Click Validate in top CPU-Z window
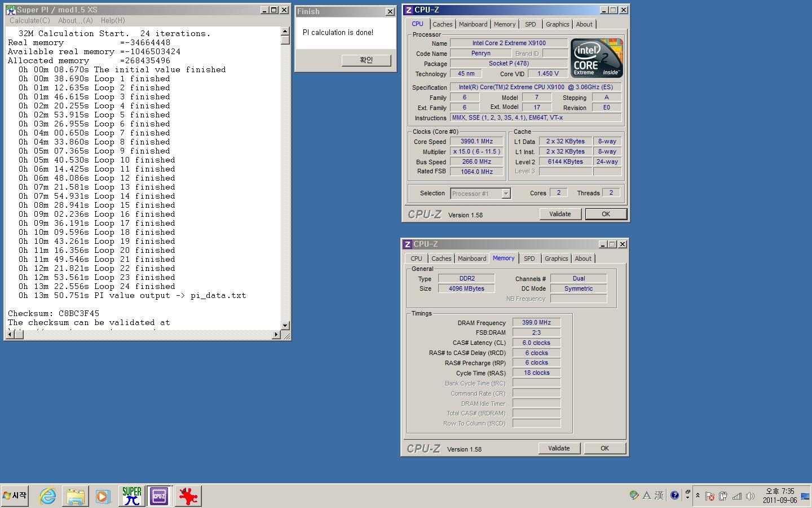This screenshot has width=812, height=508. click(x=560, y=214)
